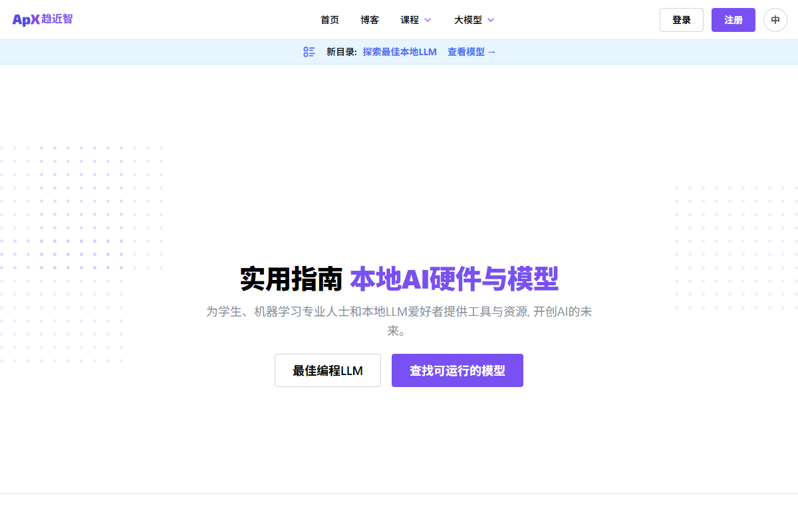Click the arrow after 查看模型
This screenshot has height=532, width=798.
pos(492,52)
